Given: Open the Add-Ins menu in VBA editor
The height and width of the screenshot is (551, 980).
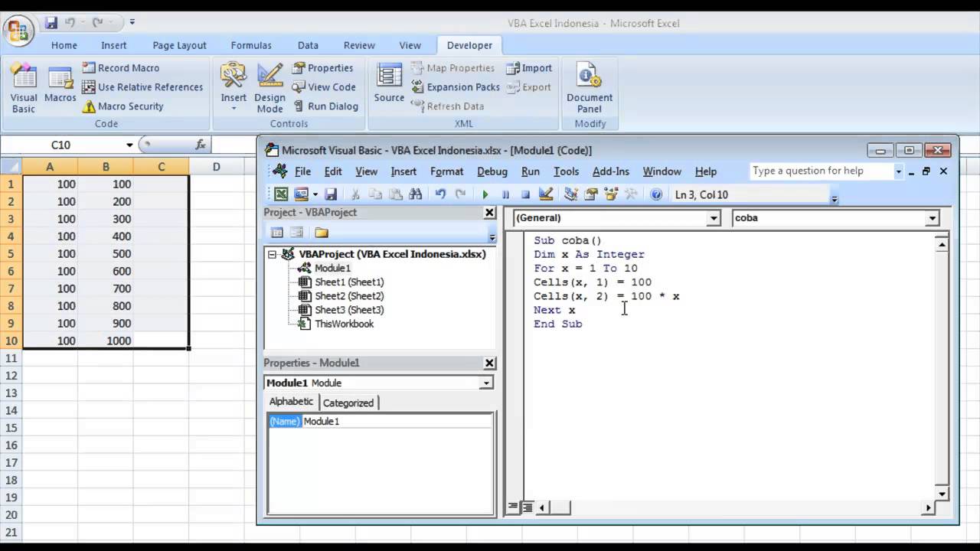Looking at the screenshot, I should [611, 171].
